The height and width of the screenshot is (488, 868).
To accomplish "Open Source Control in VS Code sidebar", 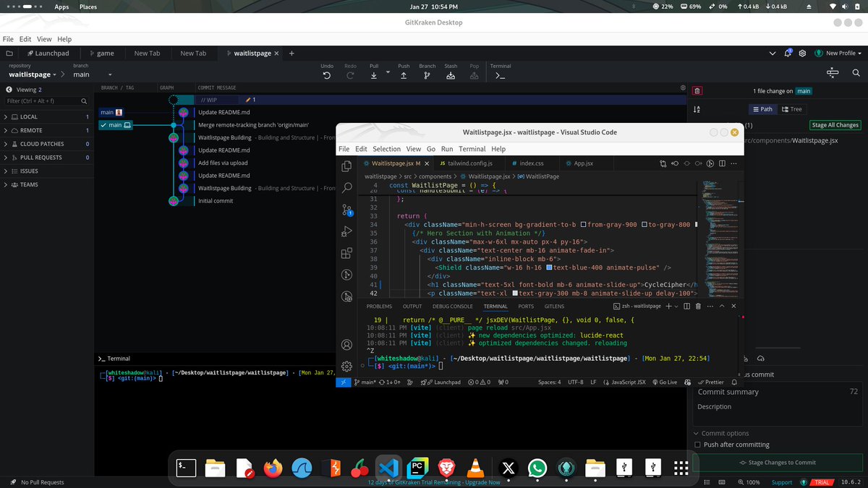I will click(347, 210).
